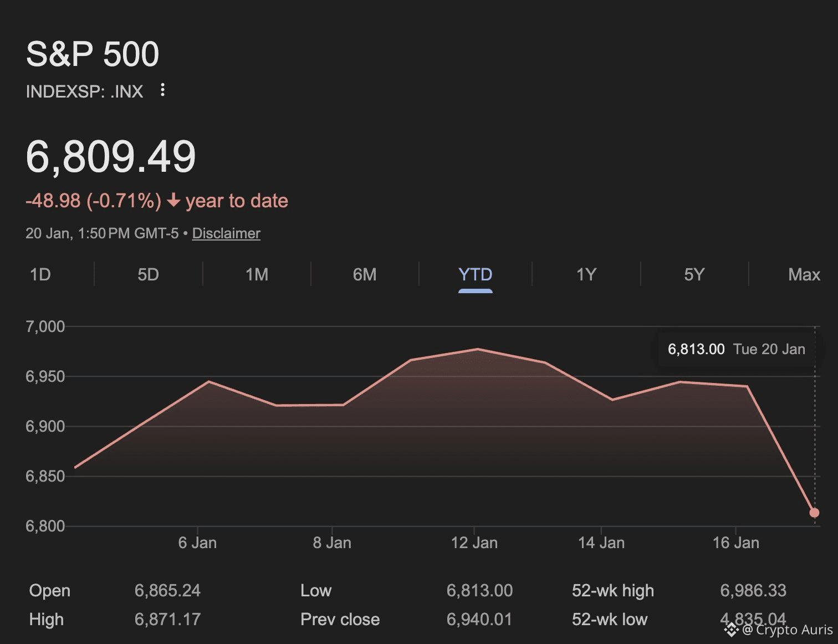Click the 16 Jan axis label

point(736,543)
